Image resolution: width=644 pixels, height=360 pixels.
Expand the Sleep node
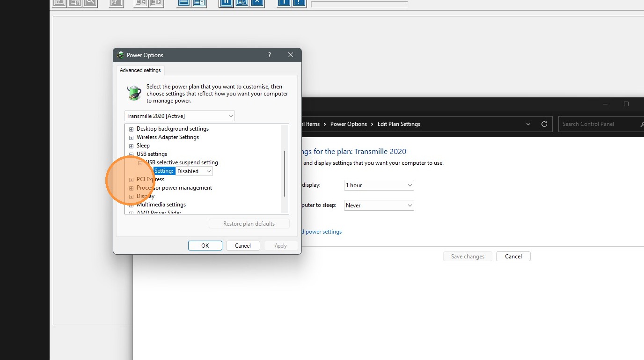[131, 146]
